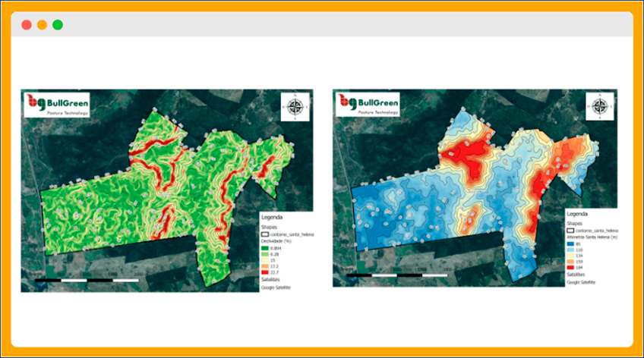This screenshot has height=358, width=644.
Task: Click the contorno_santa_helena outline symbol in left legend
Action: tap(266, 235)
